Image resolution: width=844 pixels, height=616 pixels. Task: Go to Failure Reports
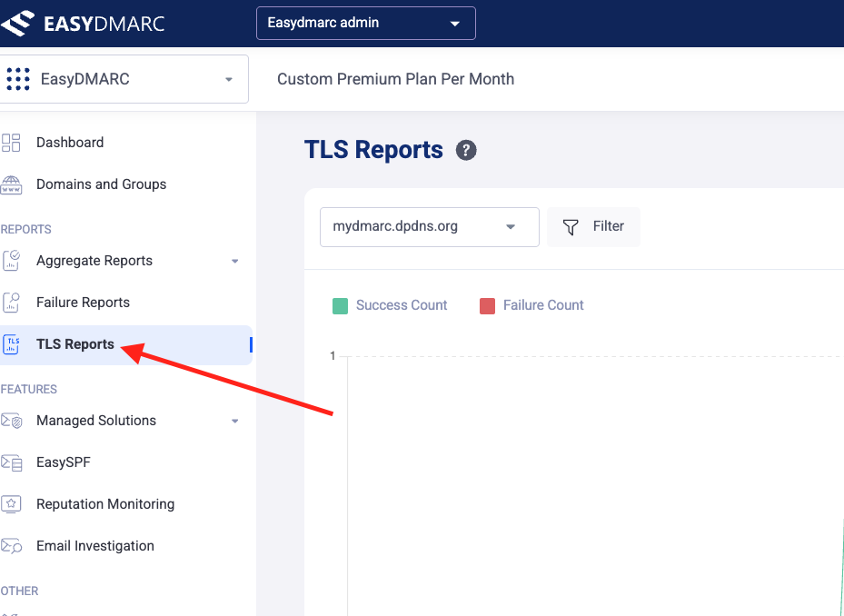click(83, 303)
